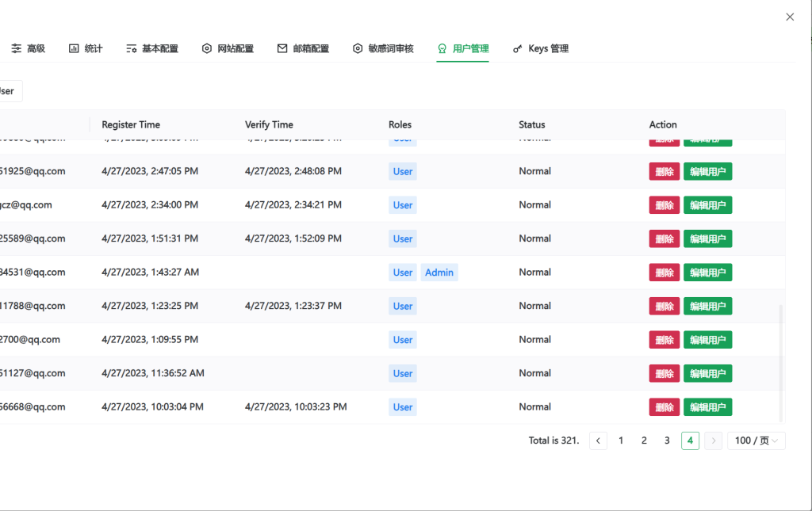The width and height of the screenshot is (812, 511).
Task: Click the envelope icon beside 邮箱配置
Action: tap(282, 48)
